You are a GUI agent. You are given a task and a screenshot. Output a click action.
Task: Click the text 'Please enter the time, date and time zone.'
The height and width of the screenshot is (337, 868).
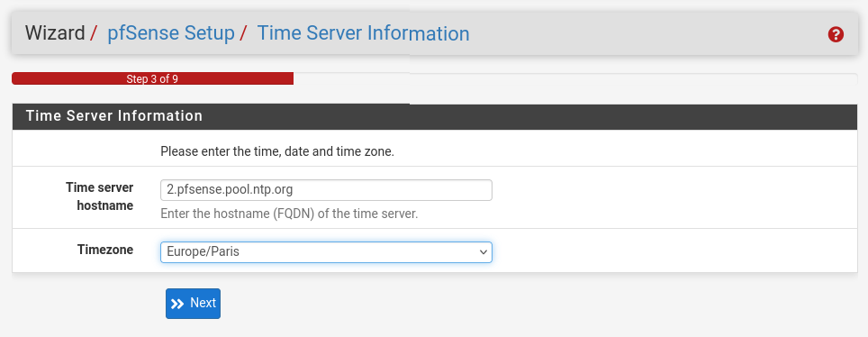tap(277, 151)
